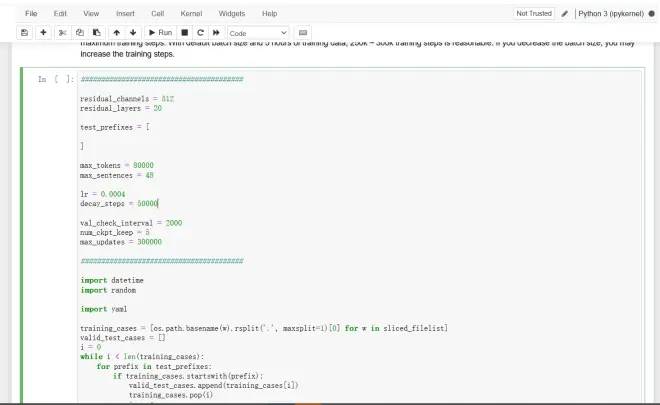Viewport: 660px width, 405px height.
Task: Click the valid_test_cases.append line
Action: 213,385
